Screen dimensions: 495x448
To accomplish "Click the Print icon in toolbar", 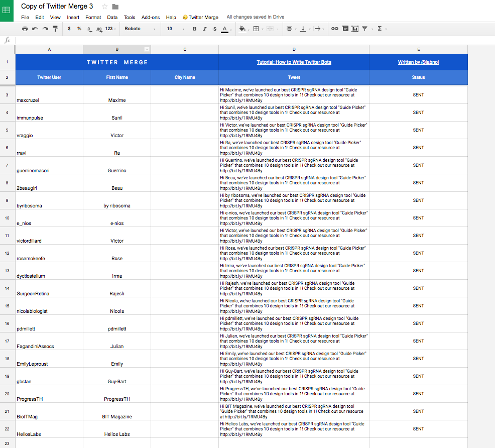I will tap(25, 29).
